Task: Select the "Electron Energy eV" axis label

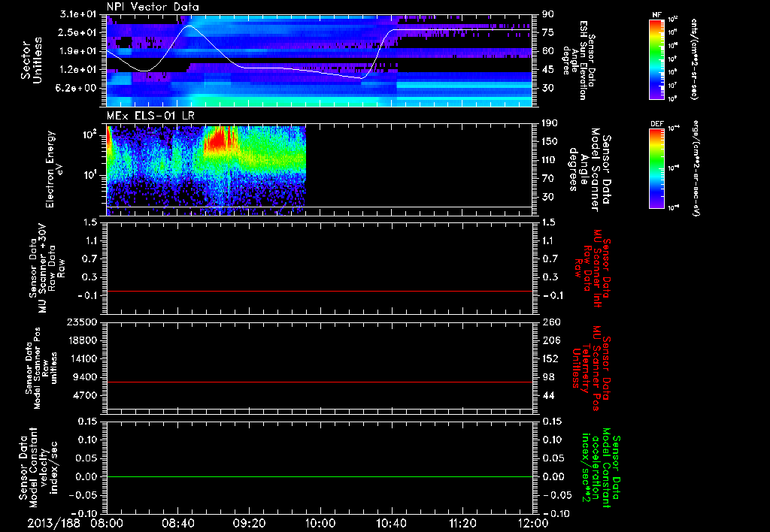Action: [x=56, y=169]
